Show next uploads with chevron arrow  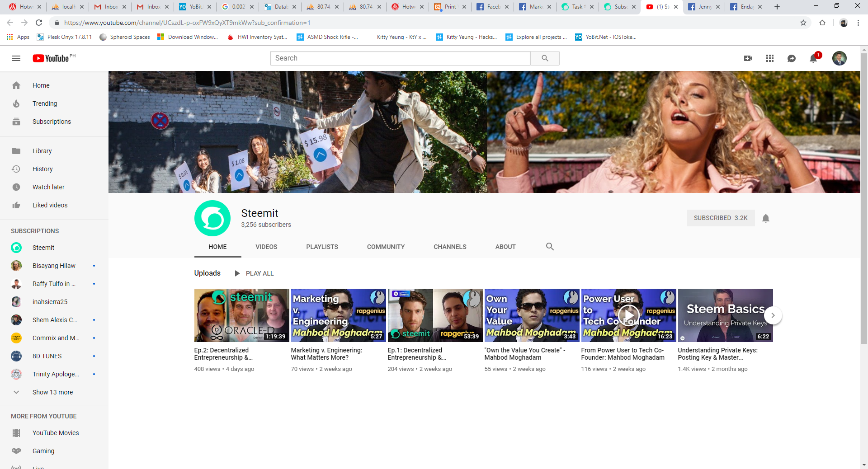[773, 315]
